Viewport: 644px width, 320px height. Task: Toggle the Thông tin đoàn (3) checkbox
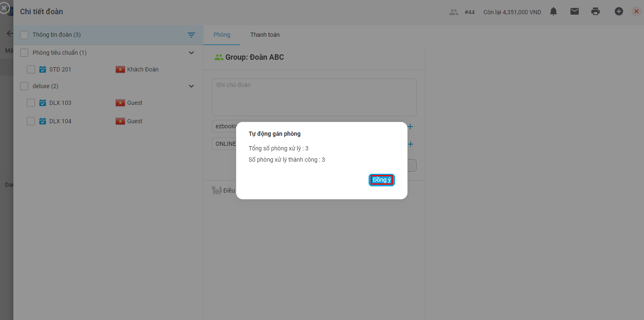24,35
